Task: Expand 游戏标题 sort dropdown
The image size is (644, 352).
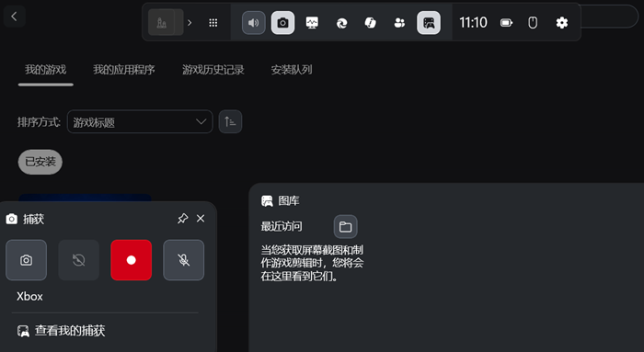Action: coord(140,122)
